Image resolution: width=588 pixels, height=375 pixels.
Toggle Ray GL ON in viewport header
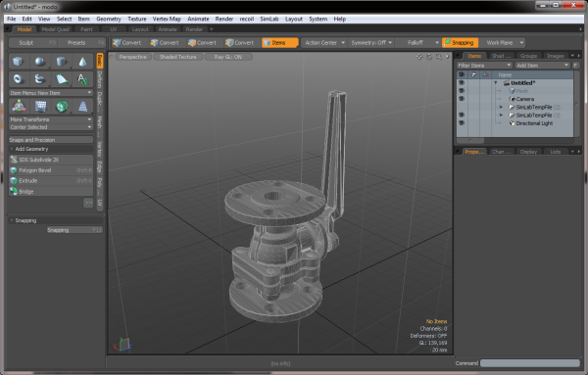(x=228, y=57)
